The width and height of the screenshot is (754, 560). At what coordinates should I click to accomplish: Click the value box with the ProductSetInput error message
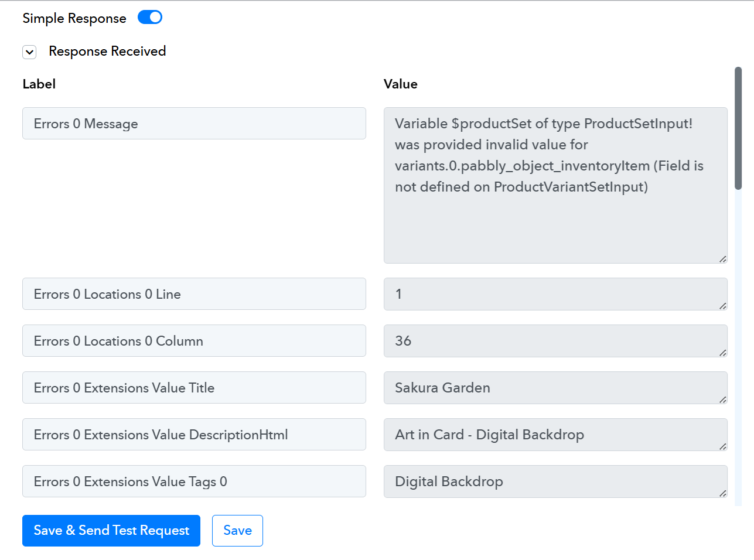[555, 185]
